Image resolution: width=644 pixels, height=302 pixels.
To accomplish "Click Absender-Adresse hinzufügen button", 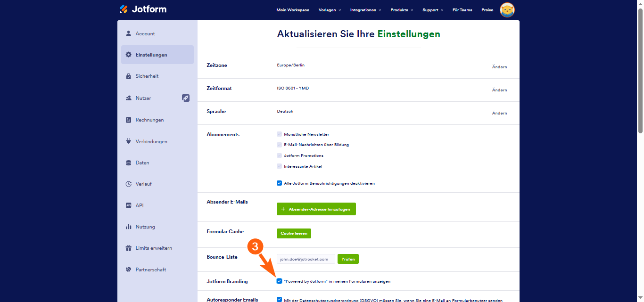I will click(316, 209).
